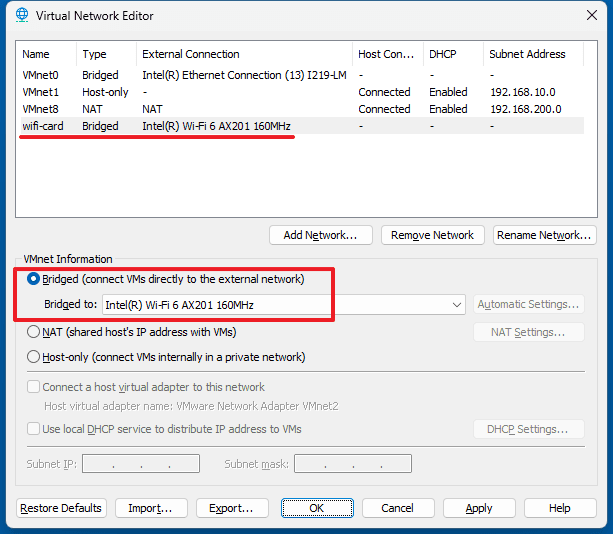613x534 pixels.
Task: Select the Bridged radio button
Action: coord(34,279)
